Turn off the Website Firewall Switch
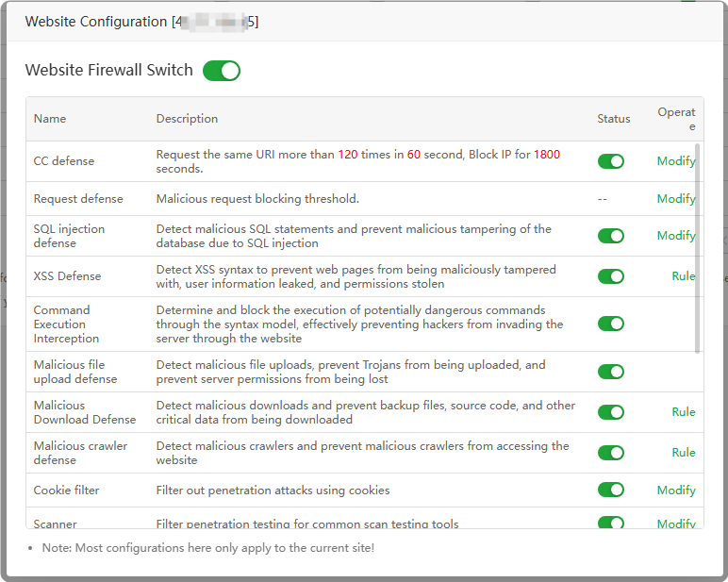Image resolution: width=728 pixels, height=582 pixels. point(222,71)
